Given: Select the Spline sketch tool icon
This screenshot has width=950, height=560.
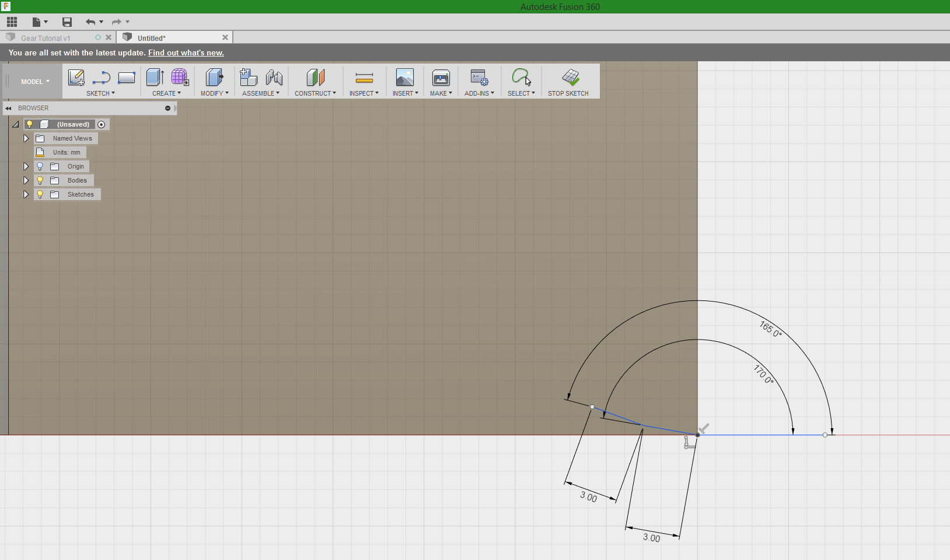Looking at the screenshot, I should coord(102,78).
